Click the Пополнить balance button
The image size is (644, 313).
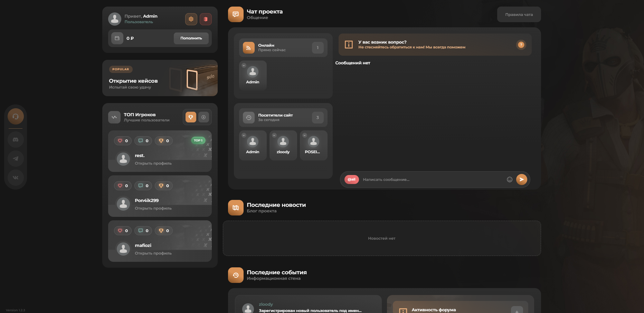point(191,38)
